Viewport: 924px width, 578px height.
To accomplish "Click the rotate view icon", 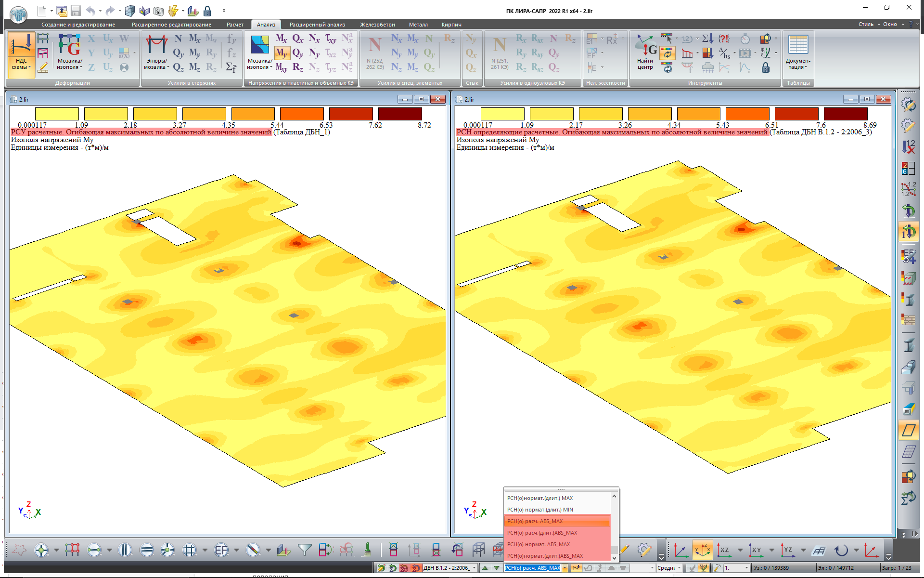I will [x=841, y=550].
